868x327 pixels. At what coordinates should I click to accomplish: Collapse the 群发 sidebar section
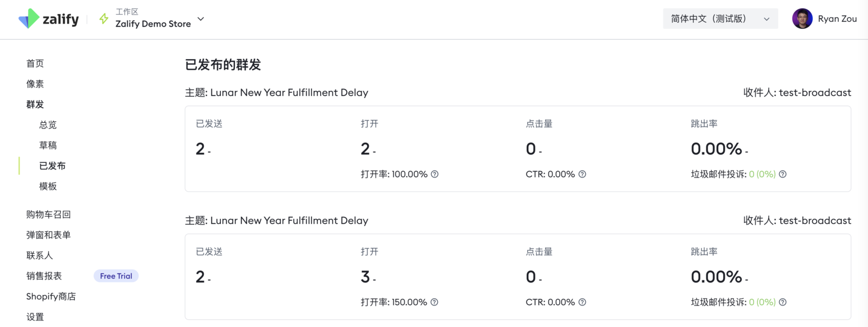tap(35, 104)
